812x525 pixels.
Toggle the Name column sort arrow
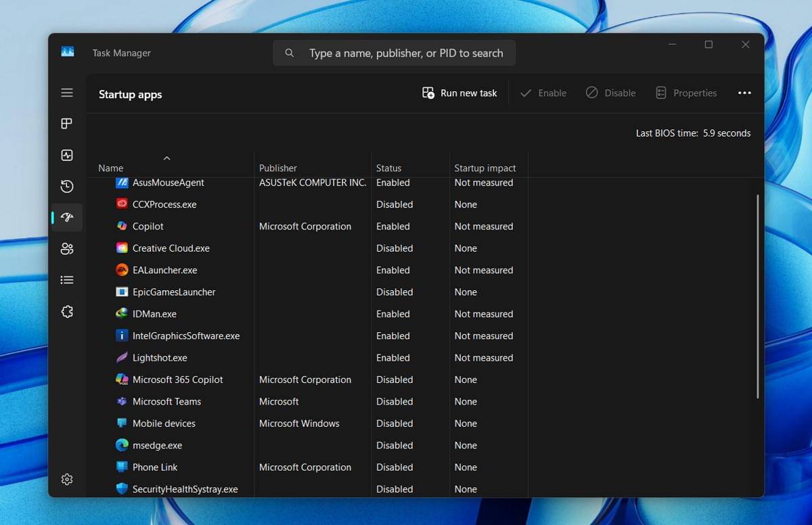(x=167, y=157)
